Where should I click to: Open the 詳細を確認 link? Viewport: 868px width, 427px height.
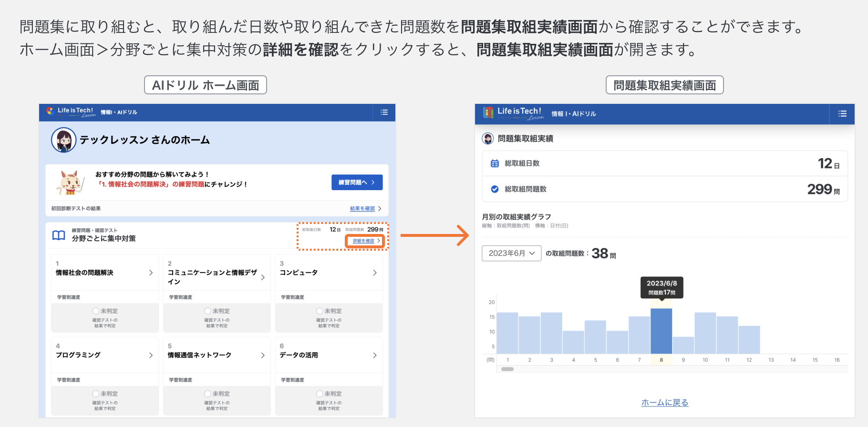click(364, 241)
